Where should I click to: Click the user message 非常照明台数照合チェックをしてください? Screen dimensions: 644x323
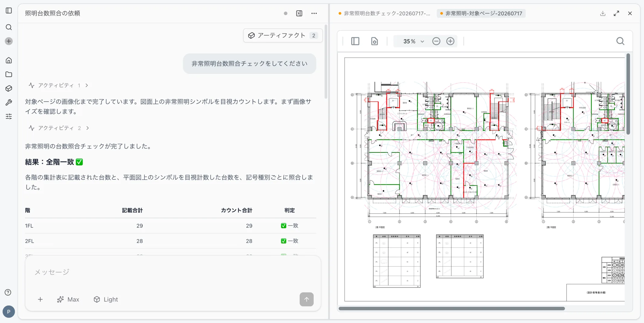click(x=249, y=64)
